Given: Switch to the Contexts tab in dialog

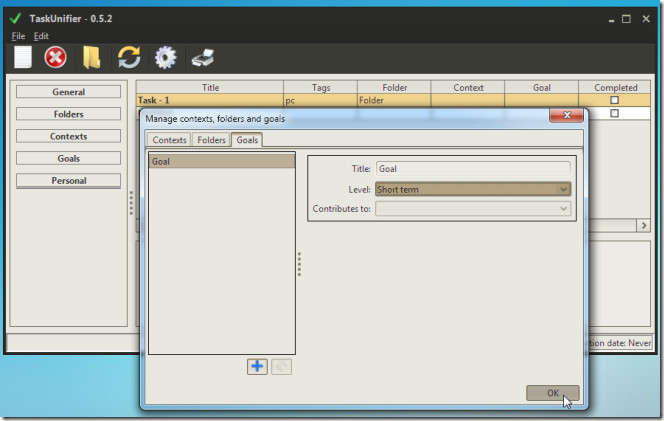Looking at the screenshot, I should point(169,140).
